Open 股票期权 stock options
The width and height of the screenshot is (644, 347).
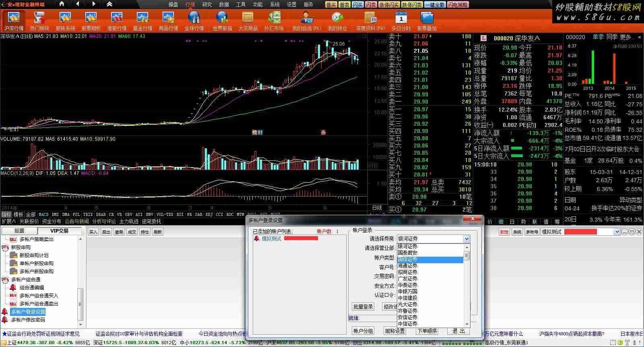(91, 21)
